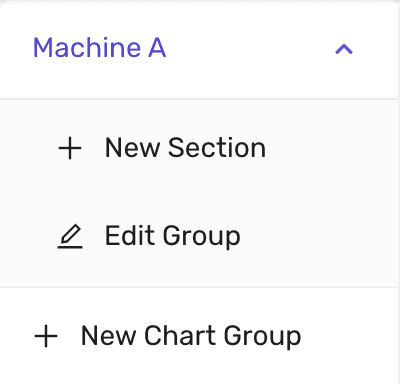The width and height of the screenshot is (400, 384).
Task: Click the New Chart Group text label
Action: tap(191, 336)
